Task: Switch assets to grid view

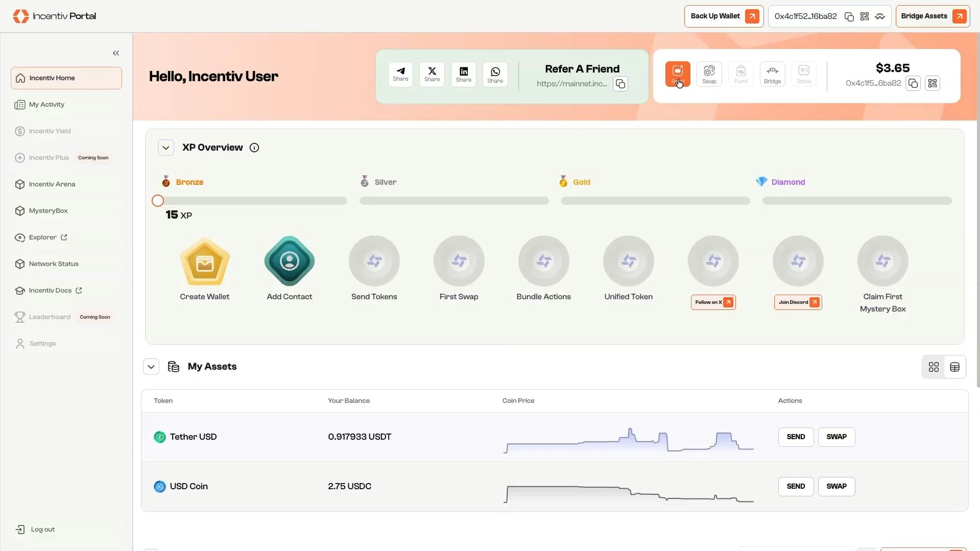Action: (x=934, y=367)
